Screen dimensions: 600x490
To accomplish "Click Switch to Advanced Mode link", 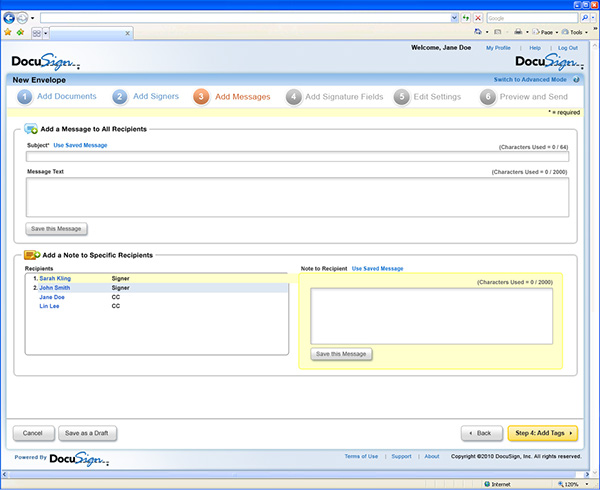I will (530, 80).
